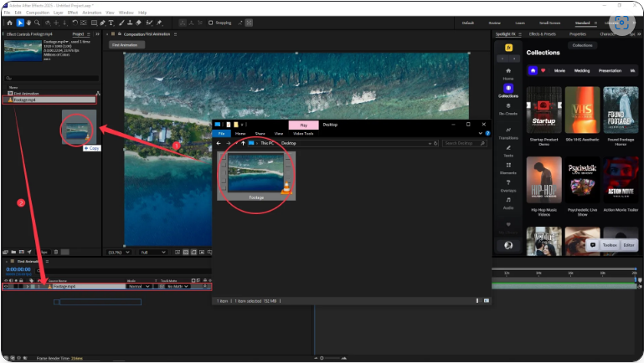Select the Roto Brush tool
Image resolution: width=644 pixels, height=363 pixels.
pos(150,23)
